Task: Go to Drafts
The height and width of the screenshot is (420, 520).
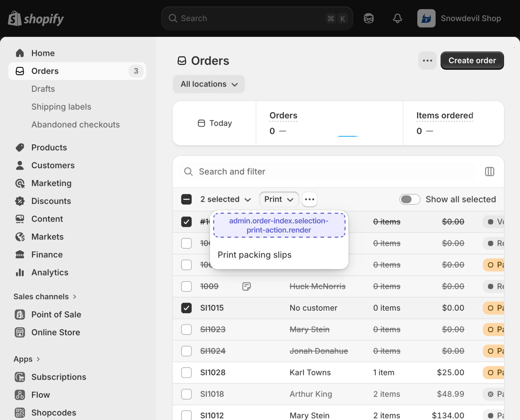Action: (43, 89)
